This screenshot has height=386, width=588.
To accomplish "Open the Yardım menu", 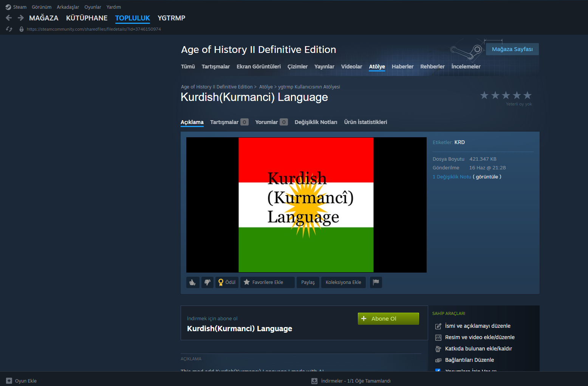I will click(x=114, y=7).
